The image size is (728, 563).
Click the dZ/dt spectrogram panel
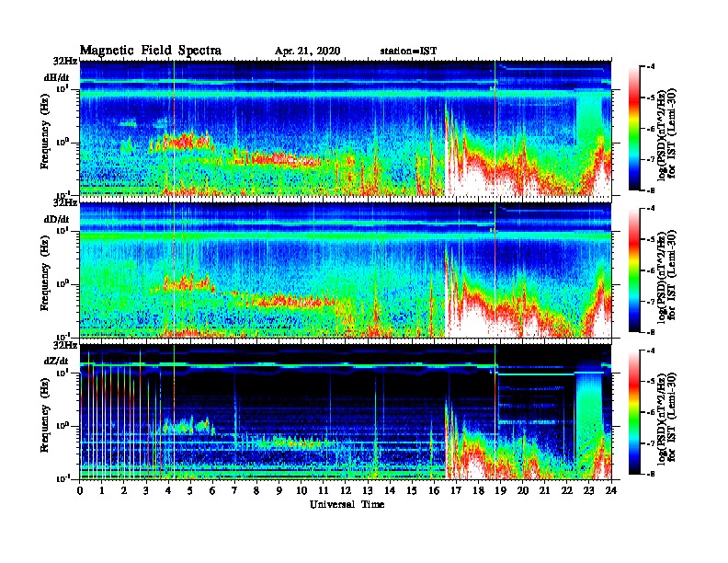(346, 412)
